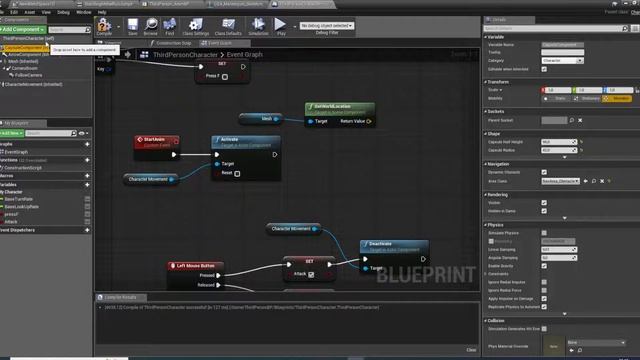Click ThirdPersonCharacter in the graph breadcrumb
This screenshot has width=640, height=360.
[x=185, y=55]
